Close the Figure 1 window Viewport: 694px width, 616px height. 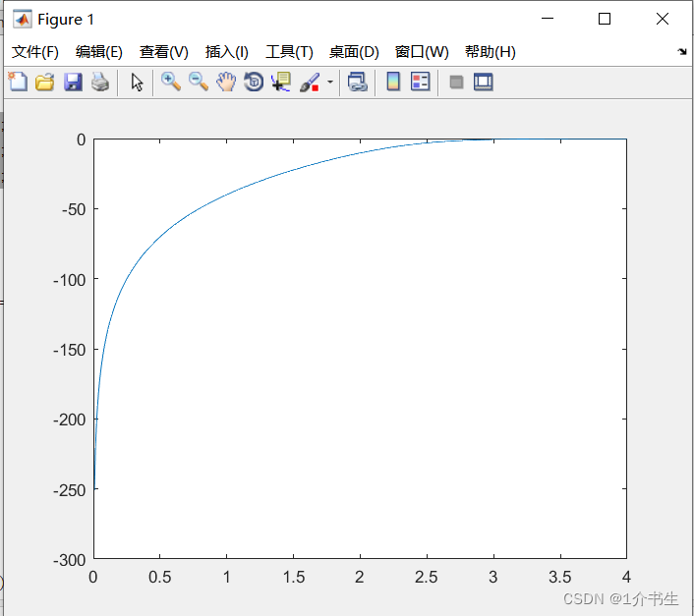[x=663, y=19]
